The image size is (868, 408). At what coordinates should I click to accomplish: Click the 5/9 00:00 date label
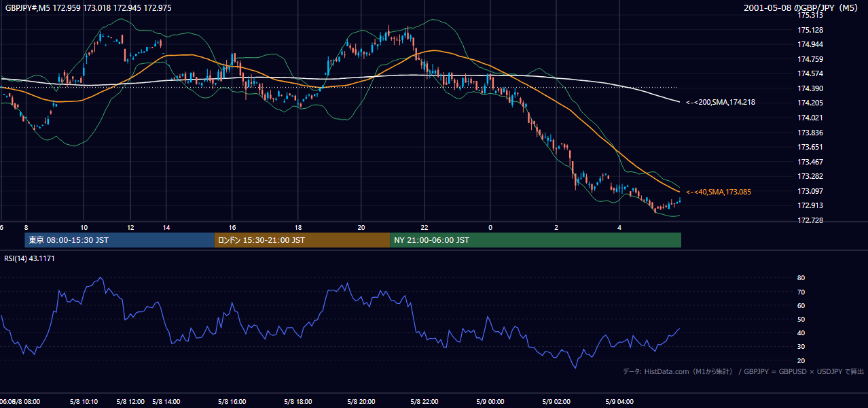(490, 401)
